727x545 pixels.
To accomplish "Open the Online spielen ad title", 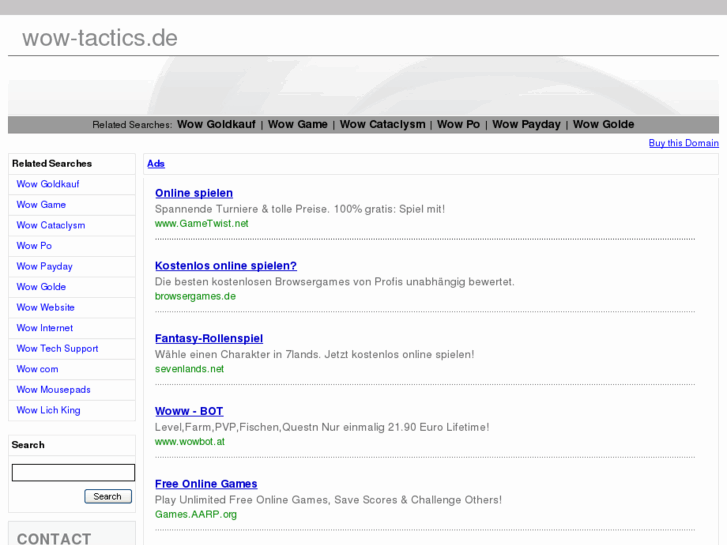I will click(194, 193).
